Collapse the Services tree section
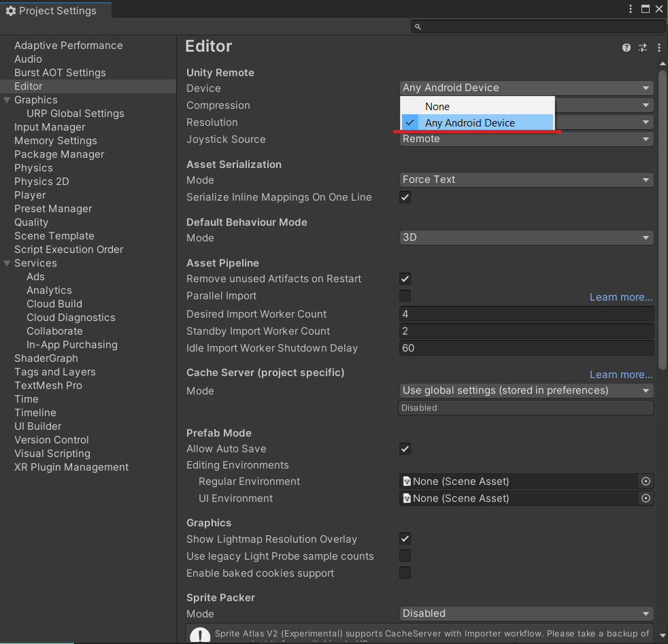This screenshot has height=644, width=668. (7, 263)
